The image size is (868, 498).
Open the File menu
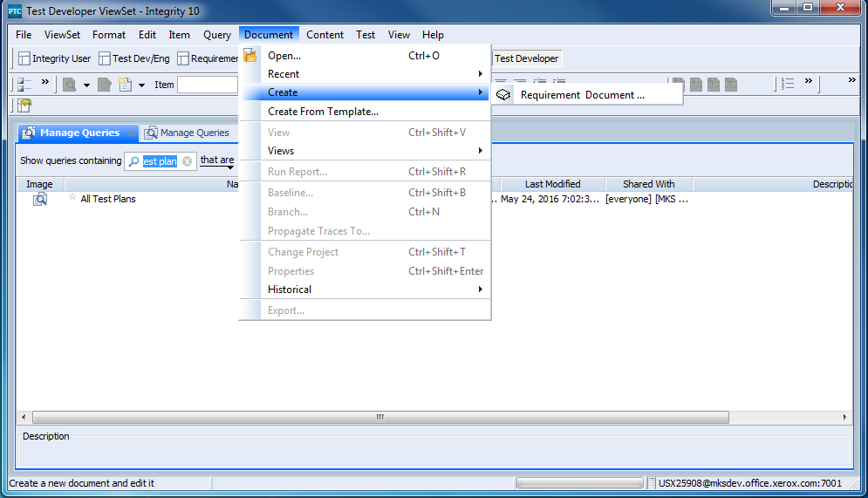(24, 35)
